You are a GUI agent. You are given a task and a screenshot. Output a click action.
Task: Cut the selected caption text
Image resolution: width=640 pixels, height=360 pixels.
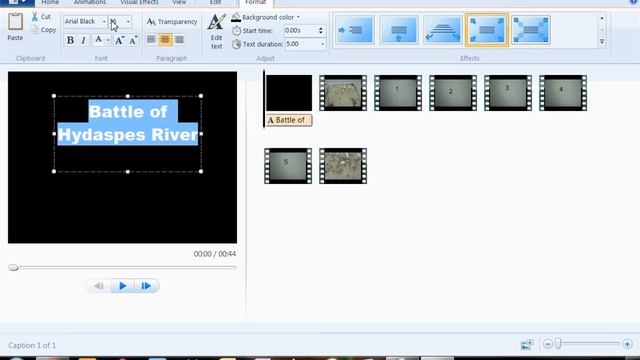point(41,17)
